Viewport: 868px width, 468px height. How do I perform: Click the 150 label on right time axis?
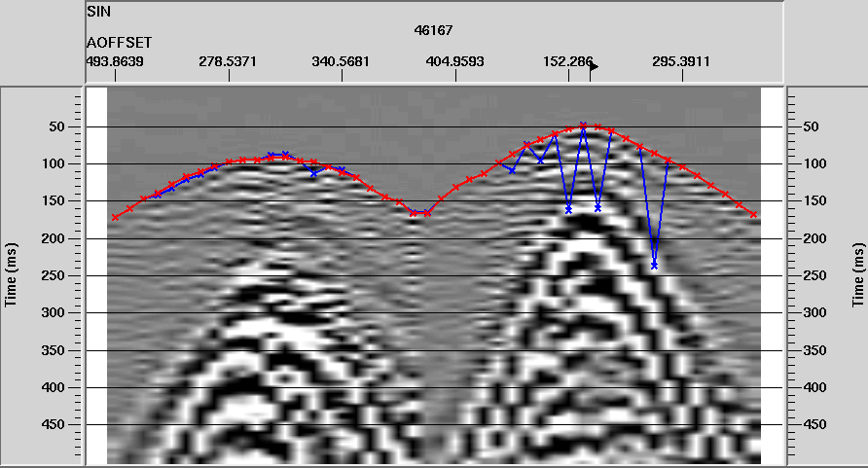(x=814, y=200)
